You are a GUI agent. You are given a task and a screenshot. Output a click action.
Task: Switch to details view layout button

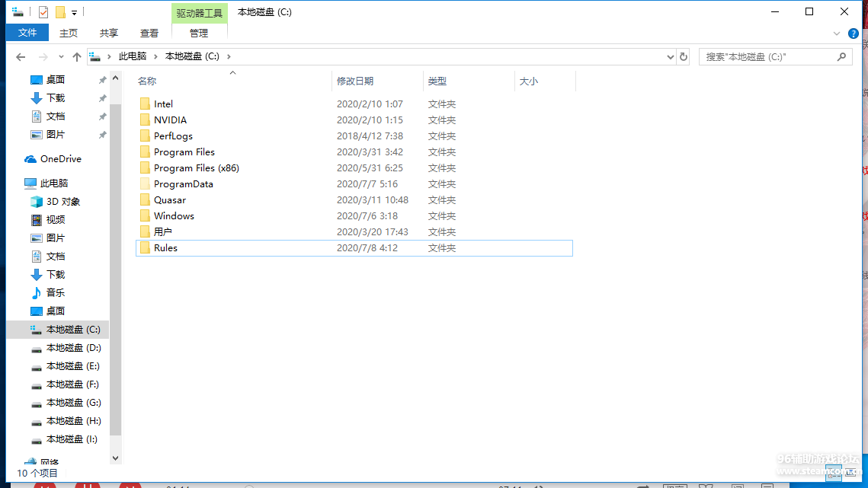tap(834, 471)
